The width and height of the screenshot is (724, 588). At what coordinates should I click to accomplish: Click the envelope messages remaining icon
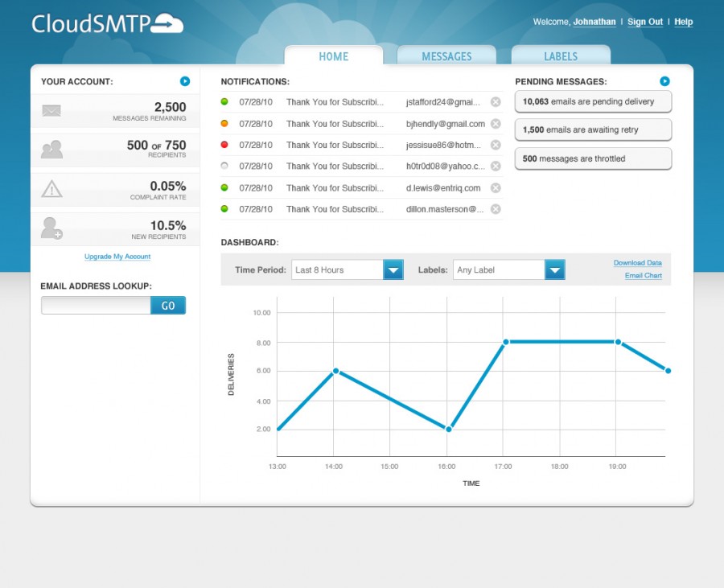click(51, 111)
